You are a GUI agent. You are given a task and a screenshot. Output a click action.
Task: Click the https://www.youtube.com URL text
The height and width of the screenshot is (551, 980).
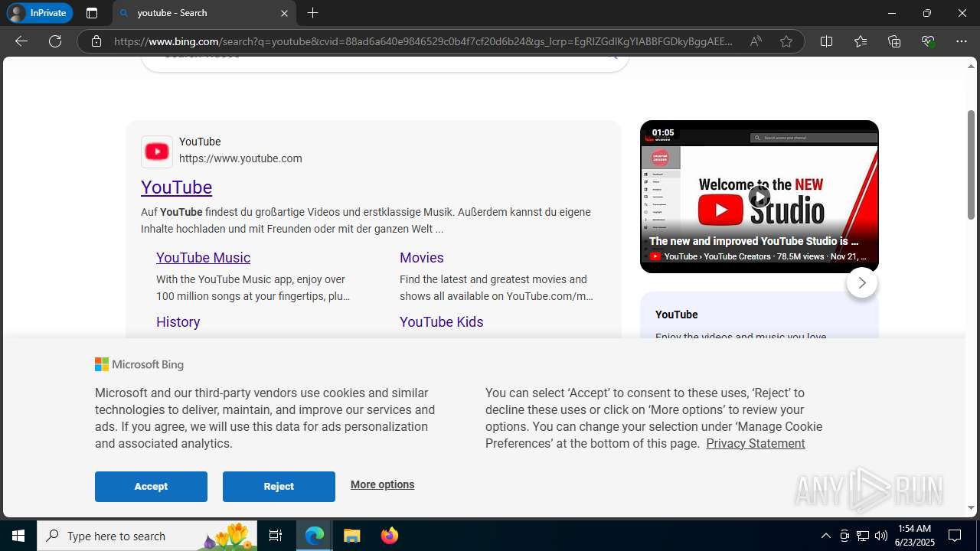click(240, 158)
